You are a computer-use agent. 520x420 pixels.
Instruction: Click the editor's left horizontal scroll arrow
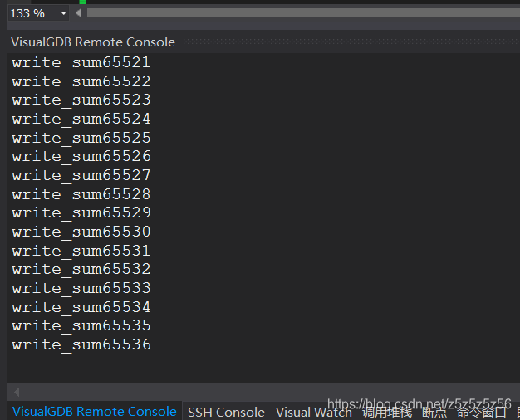79,13
